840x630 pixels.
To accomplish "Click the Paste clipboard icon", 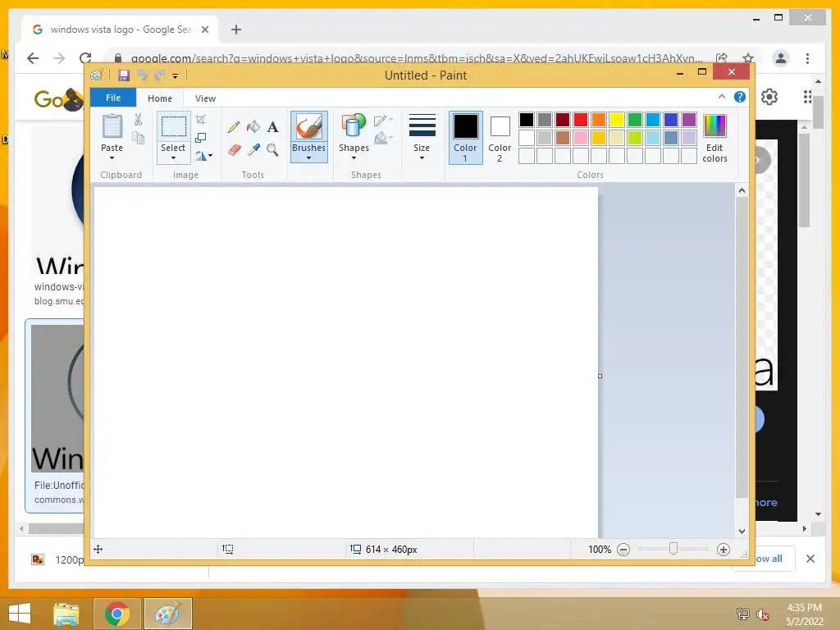I will (x=112, y=126).
